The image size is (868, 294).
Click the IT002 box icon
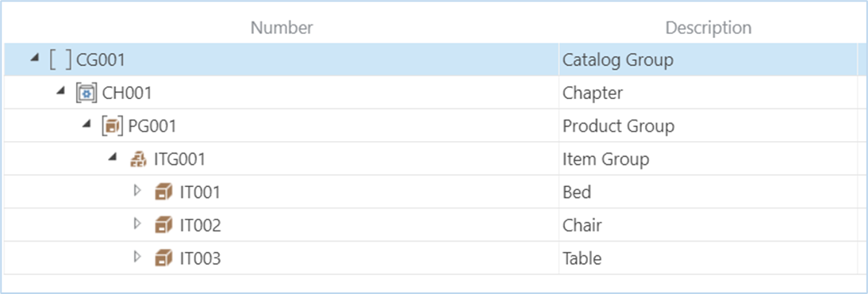tap(163, 226)
